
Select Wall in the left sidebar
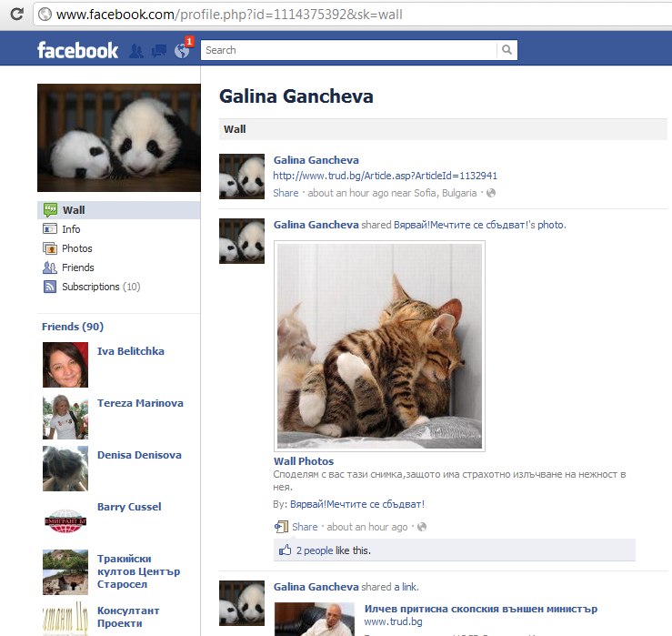73,210
